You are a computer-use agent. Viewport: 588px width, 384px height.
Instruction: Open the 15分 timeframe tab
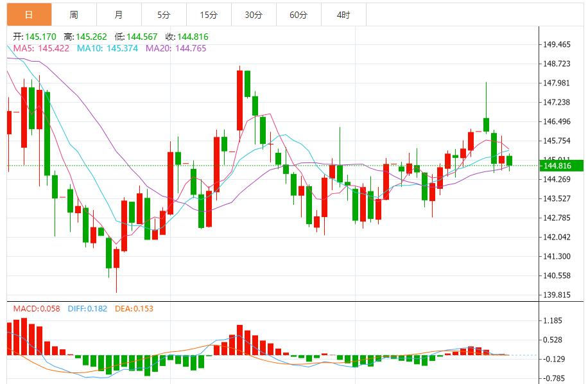coord(209,15)
